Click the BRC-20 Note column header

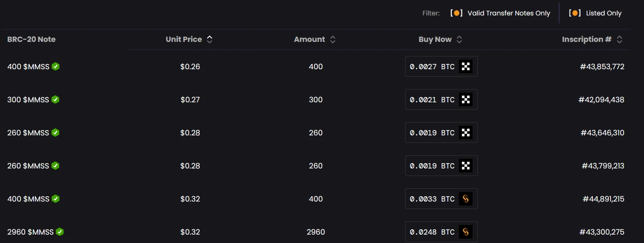[x=31, y=39]
